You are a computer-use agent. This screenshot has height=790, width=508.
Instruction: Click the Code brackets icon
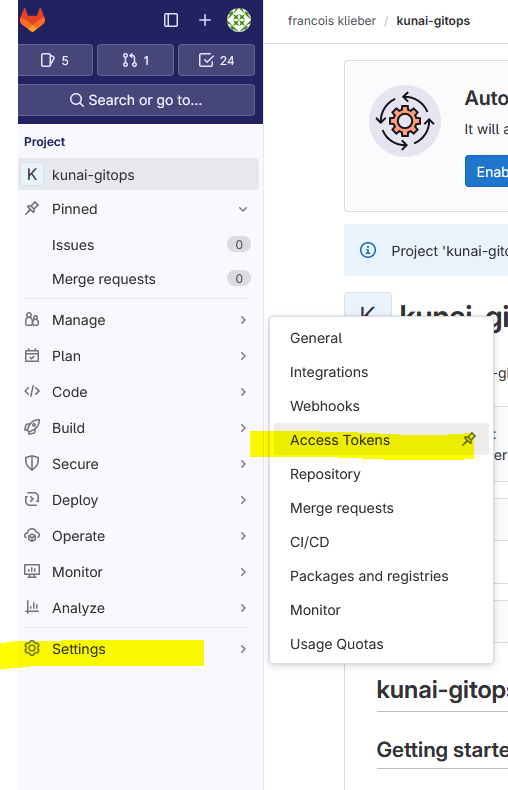(x=32, y=391)
